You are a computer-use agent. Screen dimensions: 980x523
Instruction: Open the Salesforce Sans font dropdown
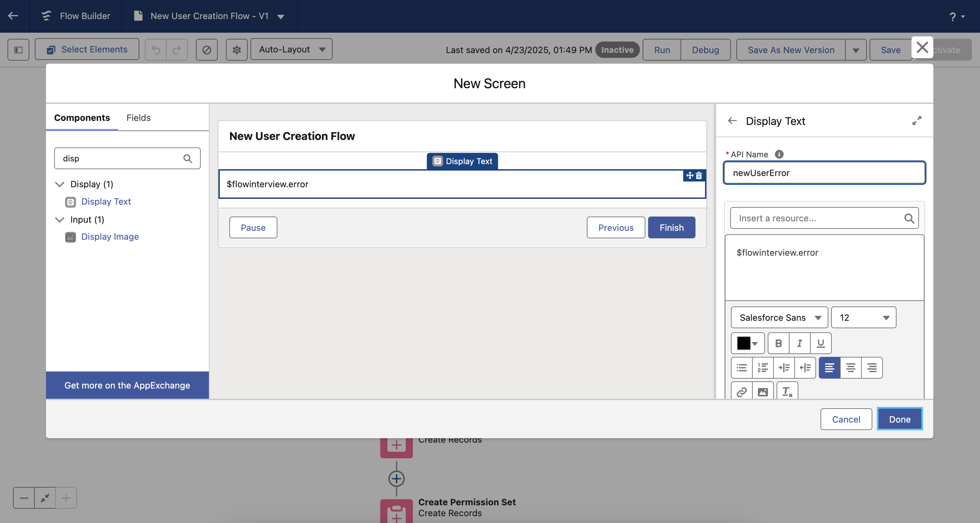(x=779, y=317)
